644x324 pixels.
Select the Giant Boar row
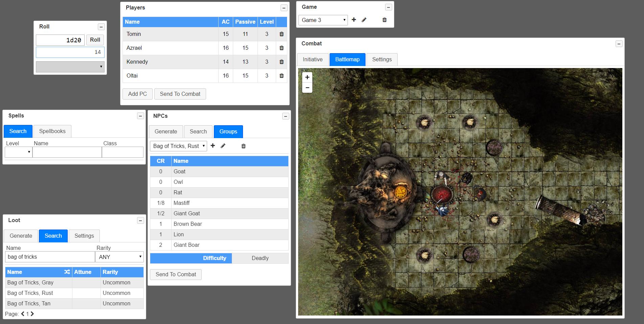219,245
